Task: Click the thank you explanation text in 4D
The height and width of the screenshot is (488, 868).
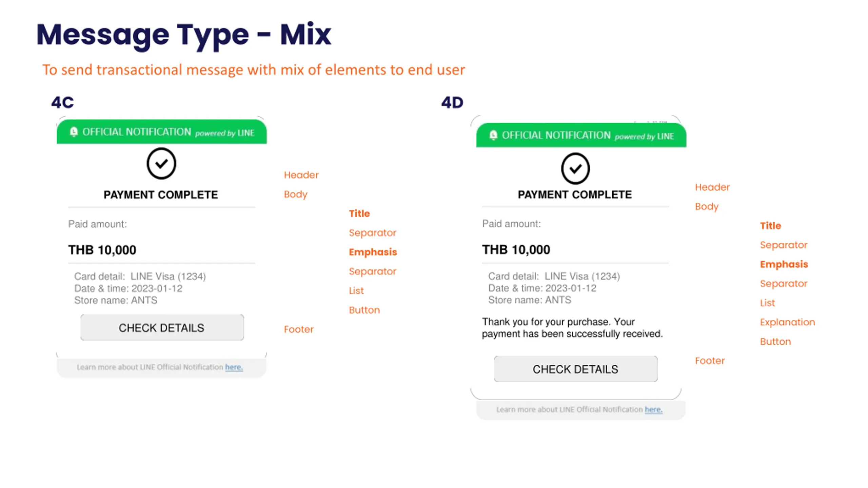Action: click(572, 327)
